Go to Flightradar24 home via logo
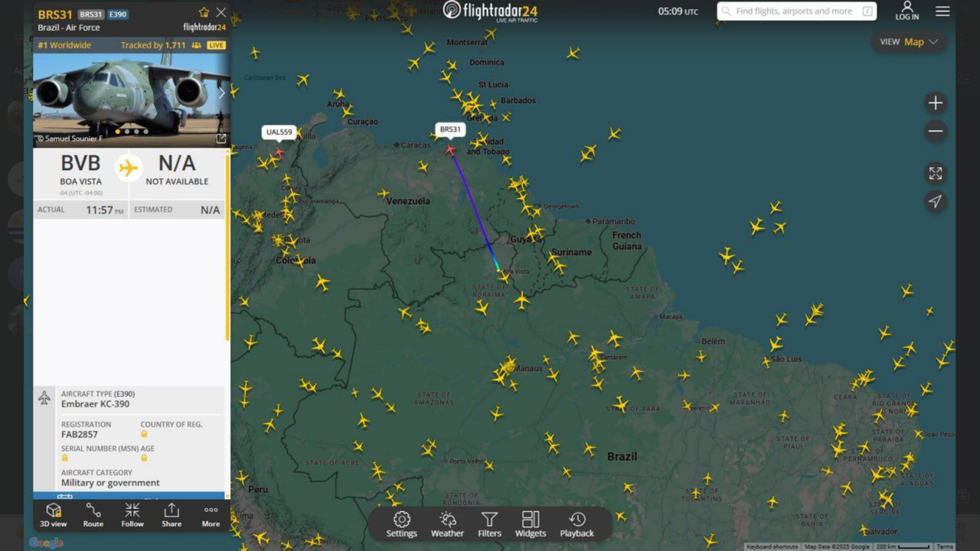Viewport: 980px width, 551px height. pos(490,11)
